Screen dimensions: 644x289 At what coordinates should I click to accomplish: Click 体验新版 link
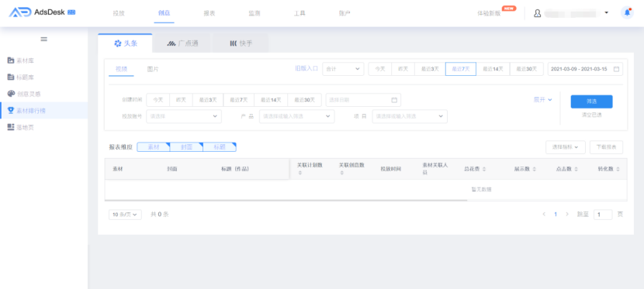(x=489, y=13)
